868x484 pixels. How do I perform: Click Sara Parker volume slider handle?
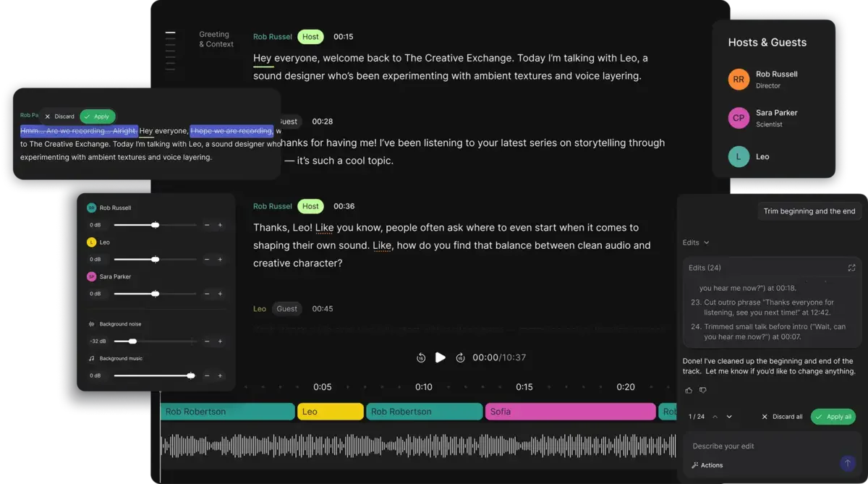(155, 294)
